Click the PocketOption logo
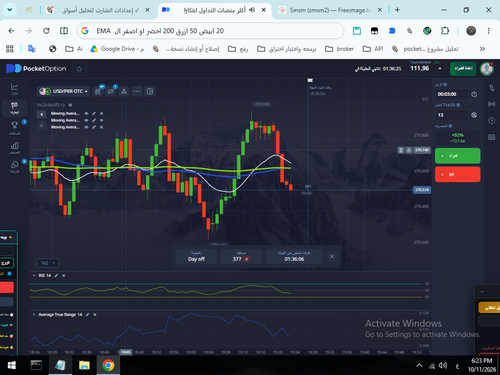This screenshot has width=500, height=375. click(36, 69)
